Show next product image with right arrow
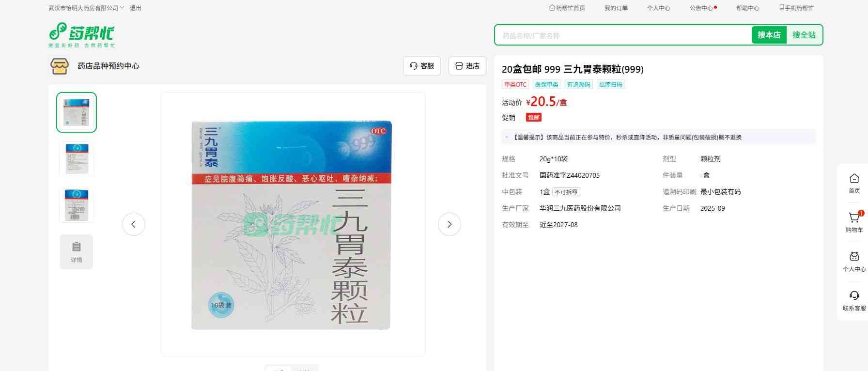The image size is (868, 371). (x=449, y=224)
